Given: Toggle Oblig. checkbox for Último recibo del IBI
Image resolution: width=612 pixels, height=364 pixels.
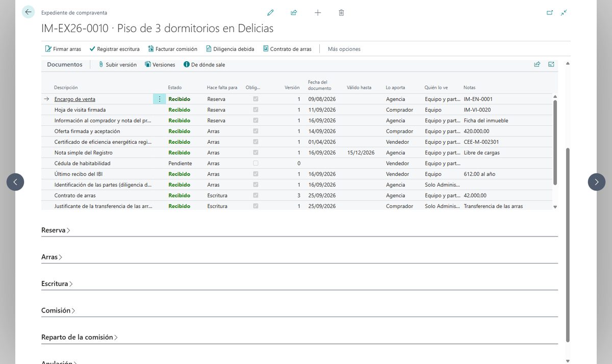Looking at the screenshot, I should click(256, 174).
